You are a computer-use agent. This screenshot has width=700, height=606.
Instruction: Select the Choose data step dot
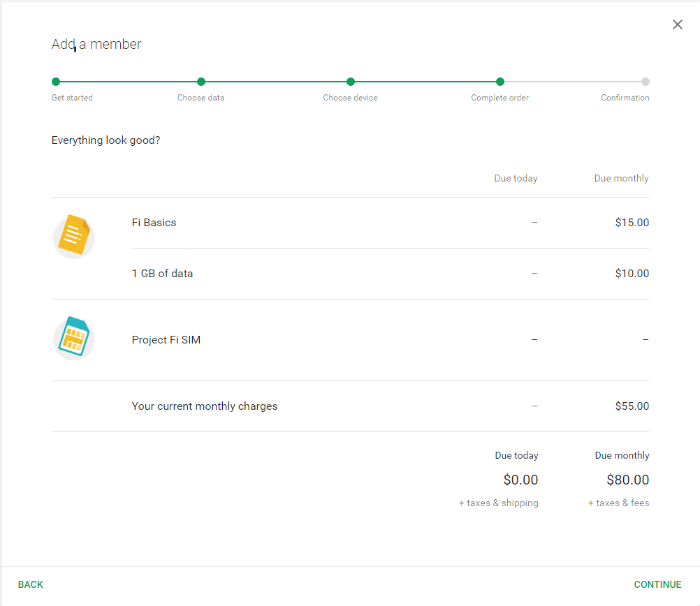point(201,82)
